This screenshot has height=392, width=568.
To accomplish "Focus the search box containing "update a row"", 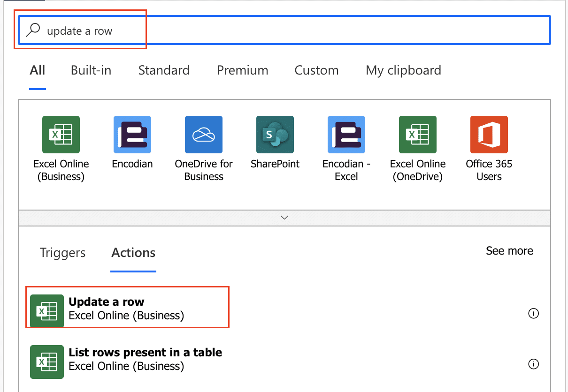I will click(x=300, y=31).
